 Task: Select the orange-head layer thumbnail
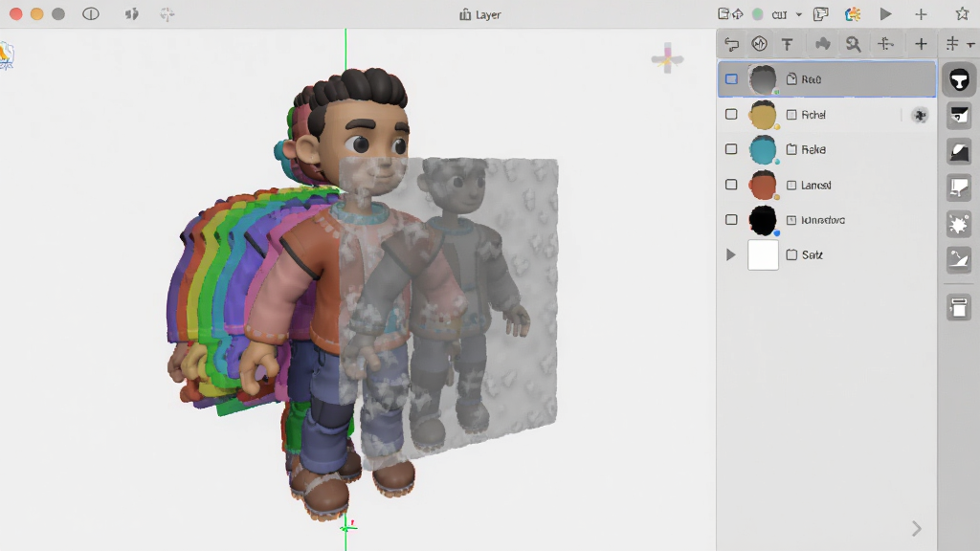763,185
